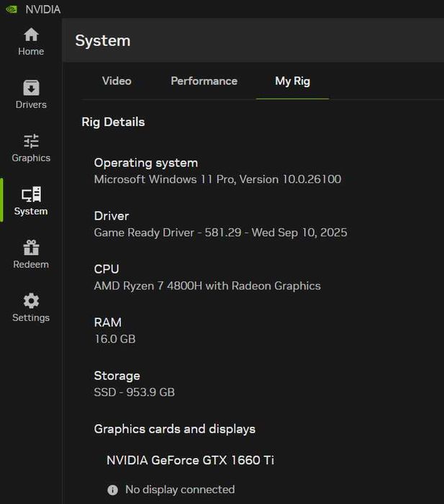Click the NVIDIA GeForce GTX 1660 Ti entry
Screen dimensions: 444x504
190,460
